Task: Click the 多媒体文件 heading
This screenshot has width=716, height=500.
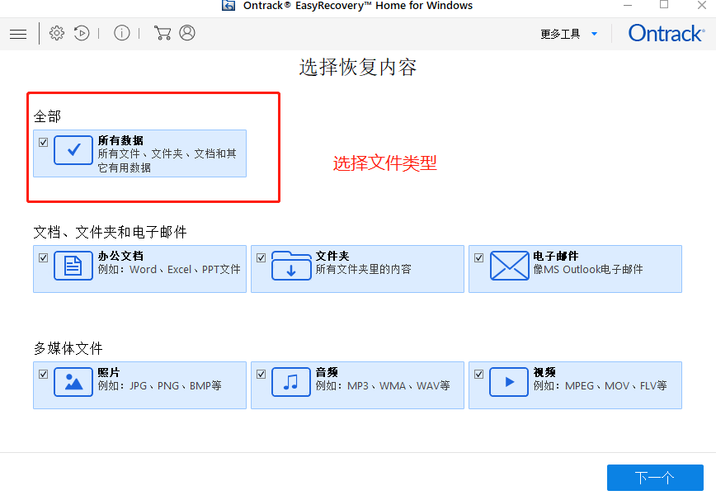Action: click(68, 348)
